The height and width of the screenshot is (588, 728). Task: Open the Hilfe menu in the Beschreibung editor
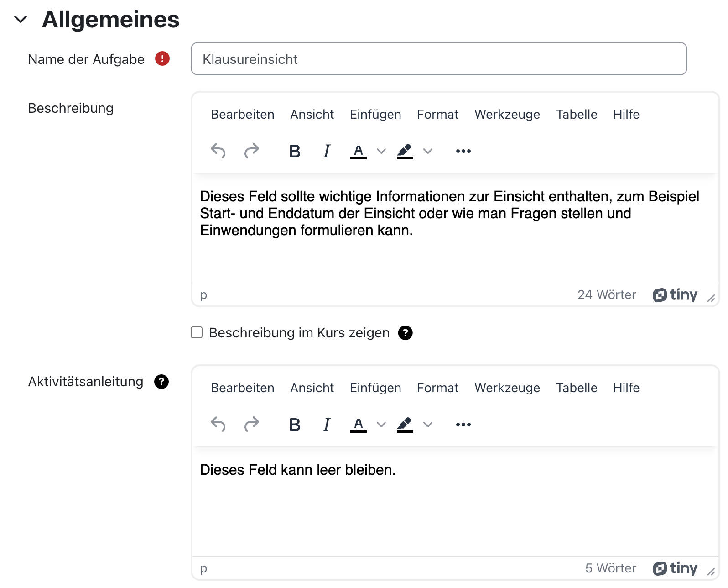pos(626,114)
